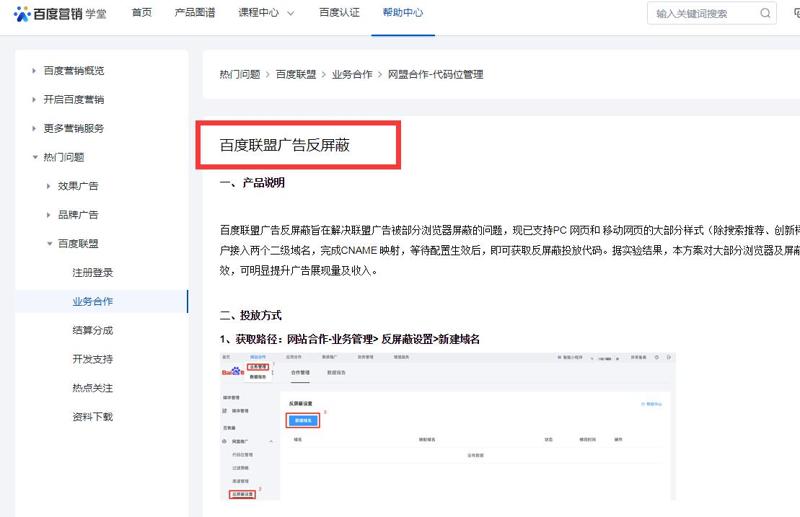Viewport: 800px width, 517px height.
Task: Open 业务合作 in the sidebar
Action: click(92, 302)
